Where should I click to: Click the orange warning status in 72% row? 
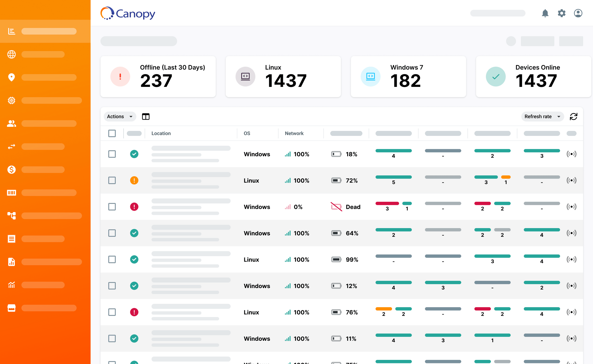tap(134, 180)
